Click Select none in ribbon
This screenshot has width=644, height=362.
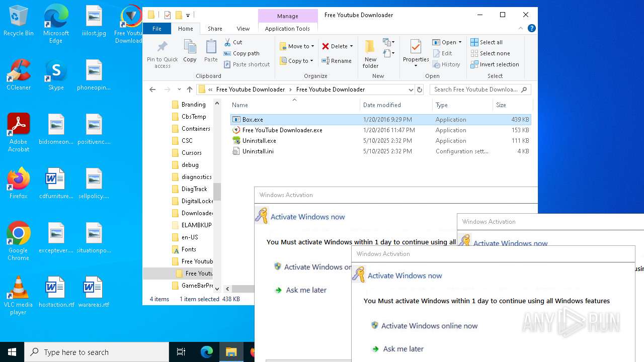click(x=491, y=53)
